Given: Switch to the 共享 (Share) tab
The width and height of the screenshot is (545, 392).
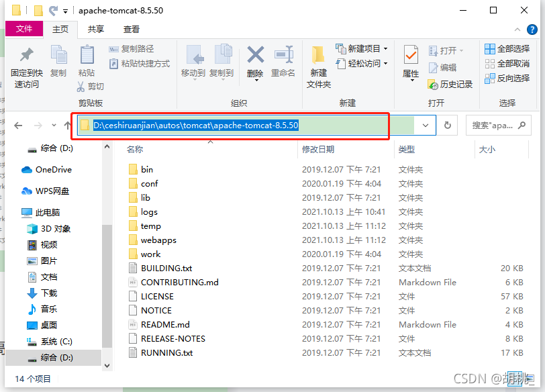Looking at the screenshot, I should pyautogui.click(x=96, y=29).
